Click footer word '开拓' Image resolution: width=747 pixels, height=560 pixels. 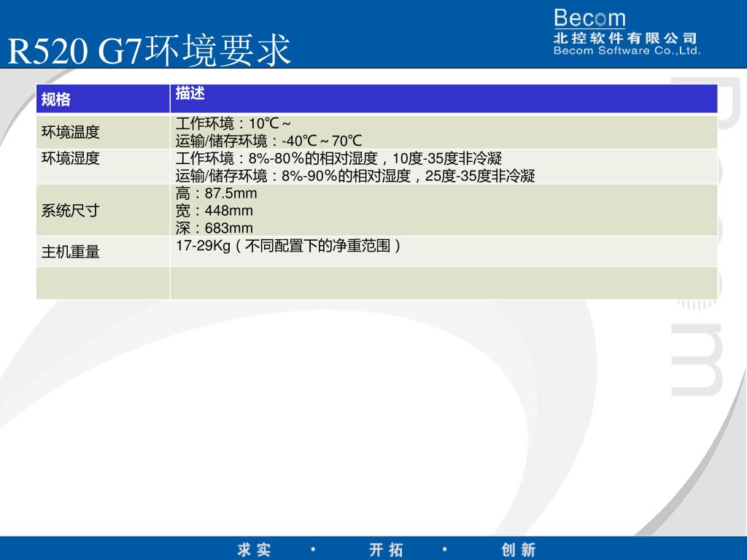click(386, 550)
